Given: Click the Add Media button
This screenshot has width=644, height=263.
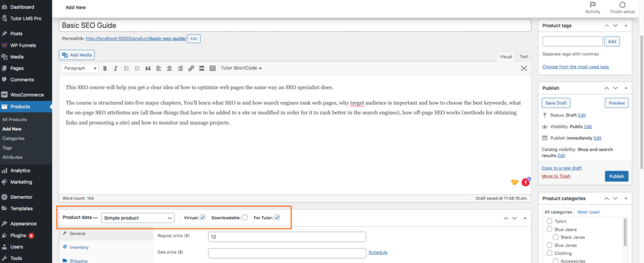Looking at the screenshot, I should 77,55.
